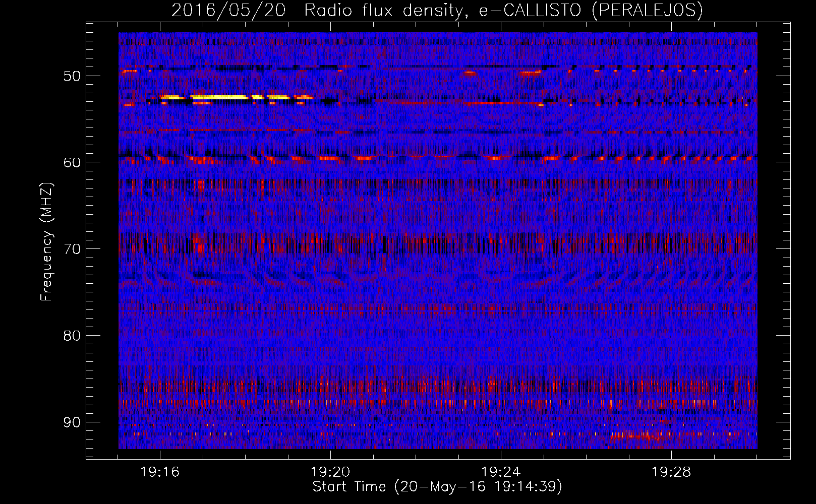Click the 'Frequency (MHZ)' y-axis label
816x504 pixels.
[x=46, y=242]
